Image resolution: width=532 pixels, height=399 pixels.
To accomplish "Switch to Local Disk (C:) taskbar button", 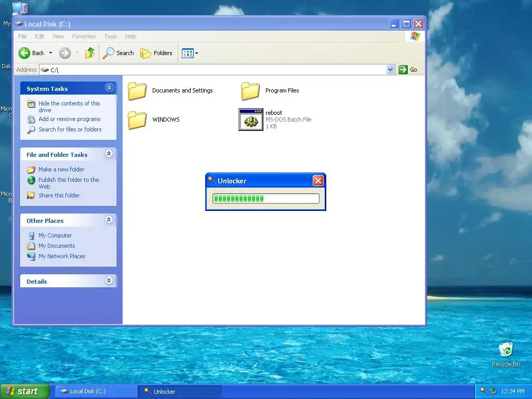I will pos(96,391).
